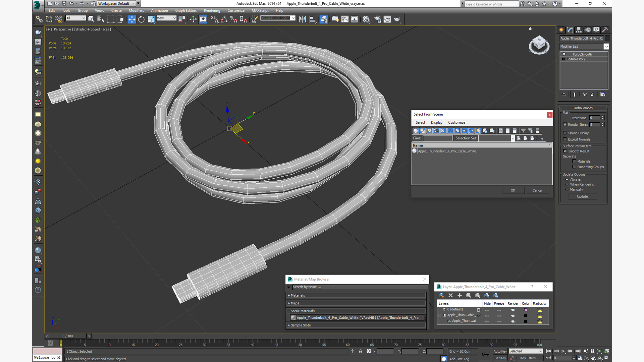Click Cancel in Select From Scene
The height and width of the screenshot is (362, 644).
click(537, 190)
